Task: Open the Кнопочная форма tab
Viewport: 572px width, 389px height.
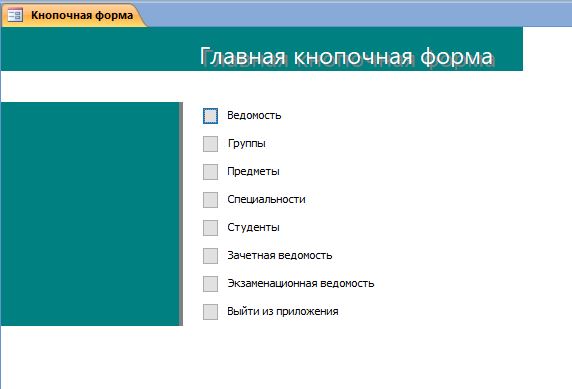Action: (73, 15)
